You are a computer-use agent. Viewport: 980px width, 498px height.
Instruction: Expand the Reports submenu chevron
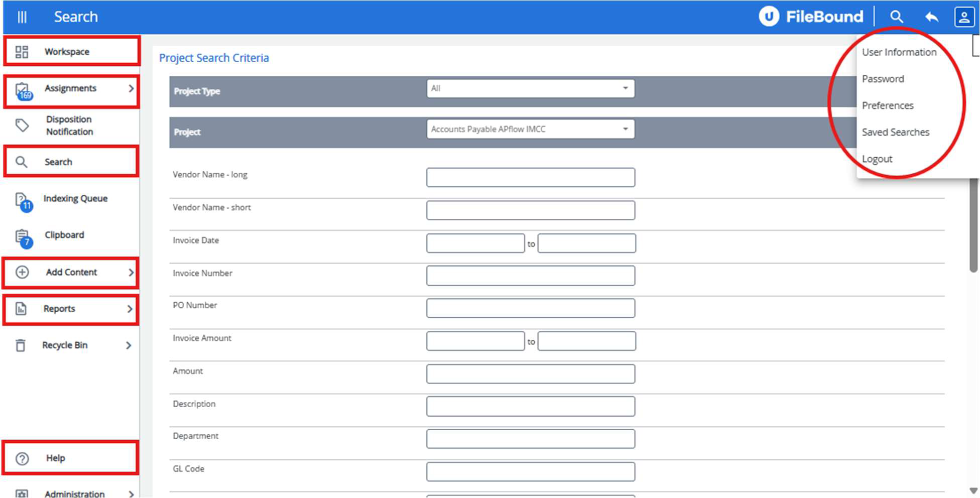pyautogui.click(x=130, y=309)
